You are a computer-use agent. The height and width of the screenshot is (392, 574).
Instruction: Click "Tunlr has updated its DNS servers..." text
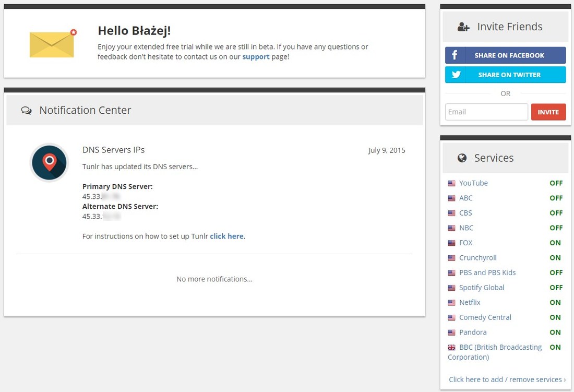140,167
